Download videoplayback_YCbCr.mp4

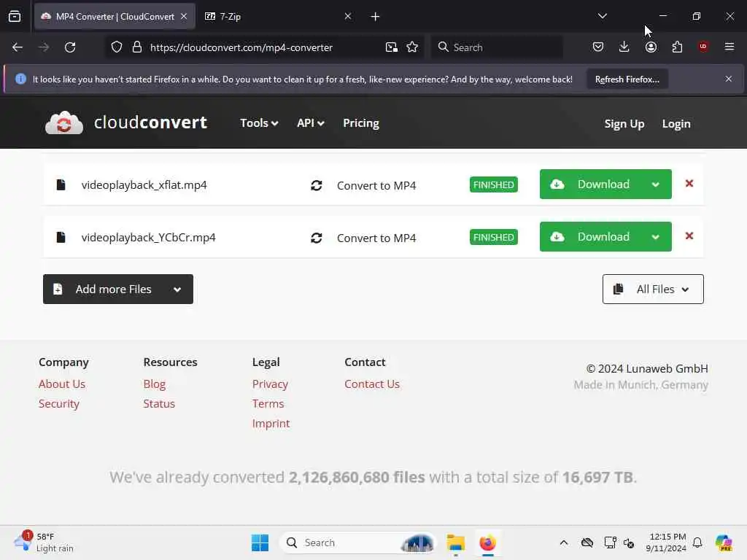coord(592,237)
